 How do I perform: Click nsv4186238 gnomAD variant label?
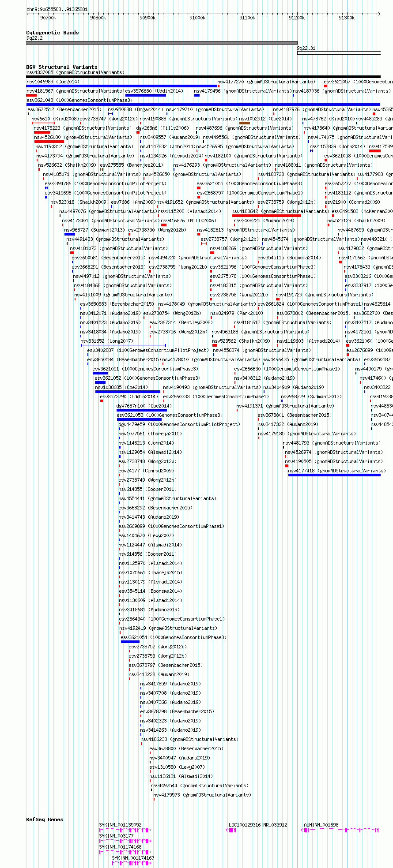coord(189,739)
